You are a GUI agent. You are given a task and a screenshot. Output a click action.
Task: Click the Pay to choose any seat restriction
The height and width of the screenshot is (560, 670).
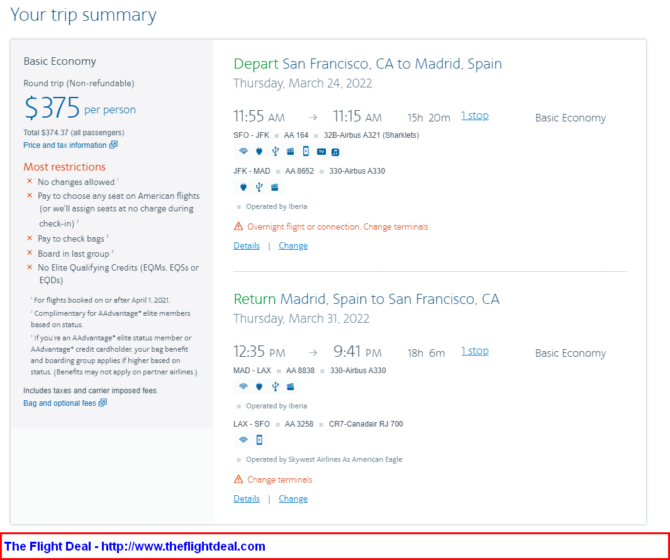point(119,209)
